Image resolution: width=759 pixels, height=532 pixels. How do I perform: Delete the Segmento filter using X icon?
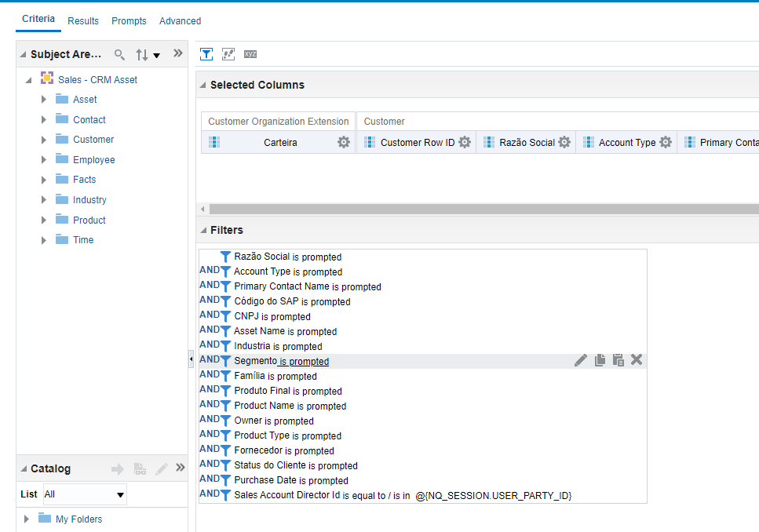pyautogui.click(x=636, y=359)
